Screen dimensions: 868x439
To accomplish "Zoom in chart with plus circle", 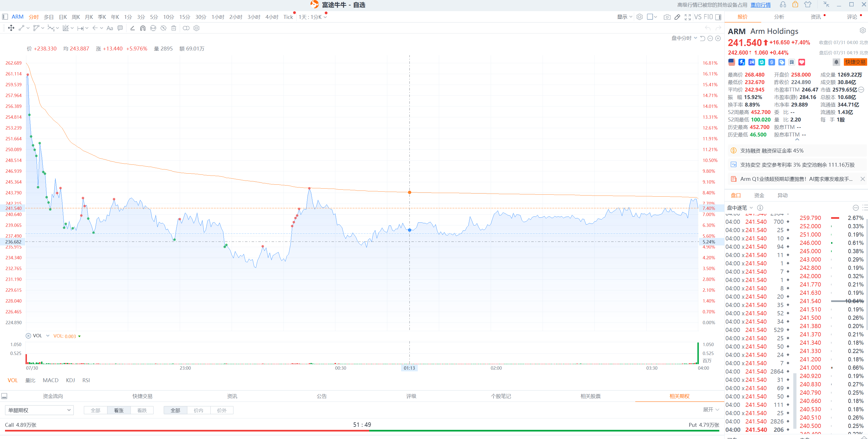I will [x=718, y=38].
